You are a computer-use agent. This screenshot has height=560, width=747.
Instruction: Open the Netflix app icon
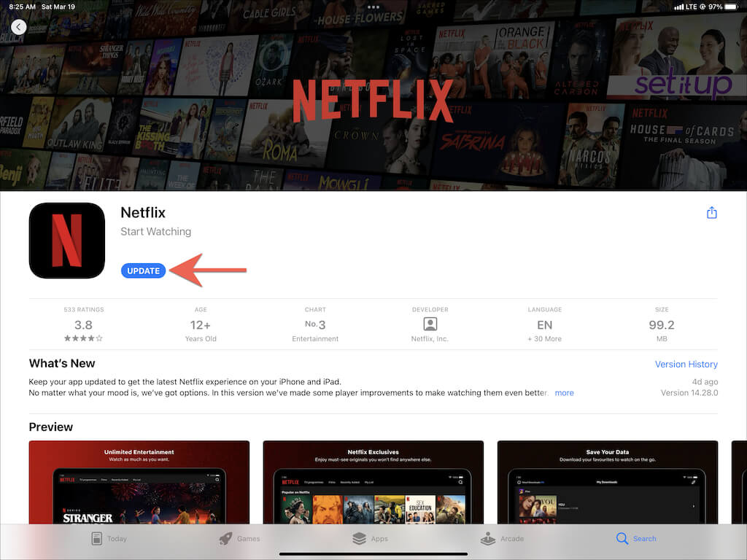click(x=67, y=241)
